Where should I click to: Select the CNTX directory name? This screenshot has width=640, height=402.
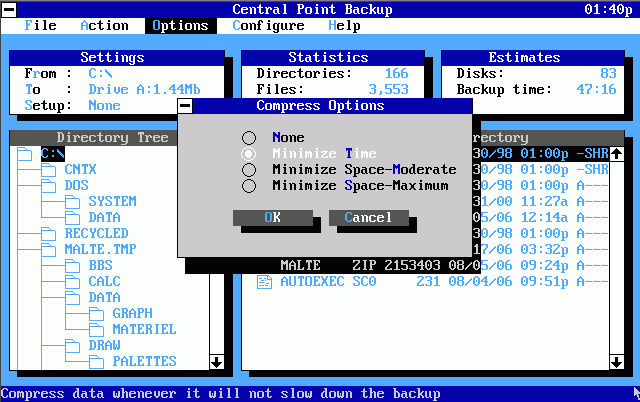80,169
